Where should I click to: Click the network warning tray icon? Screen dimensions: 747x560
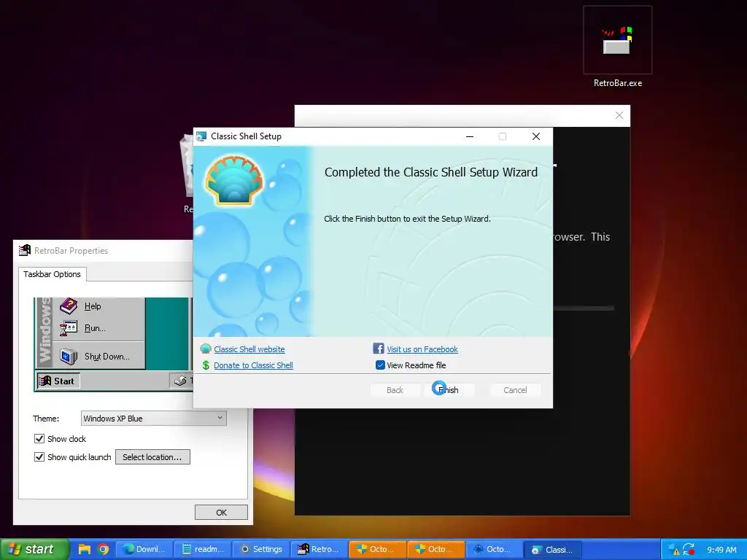673,550
